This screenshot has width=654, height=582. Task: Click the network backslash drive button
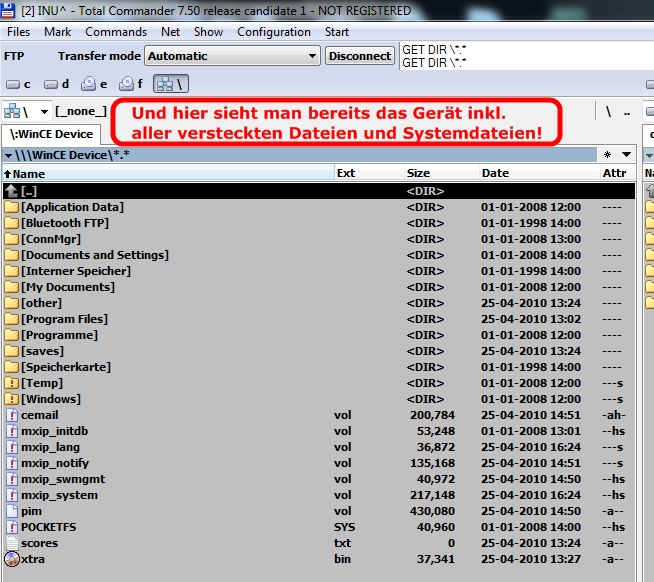[171, 84]
